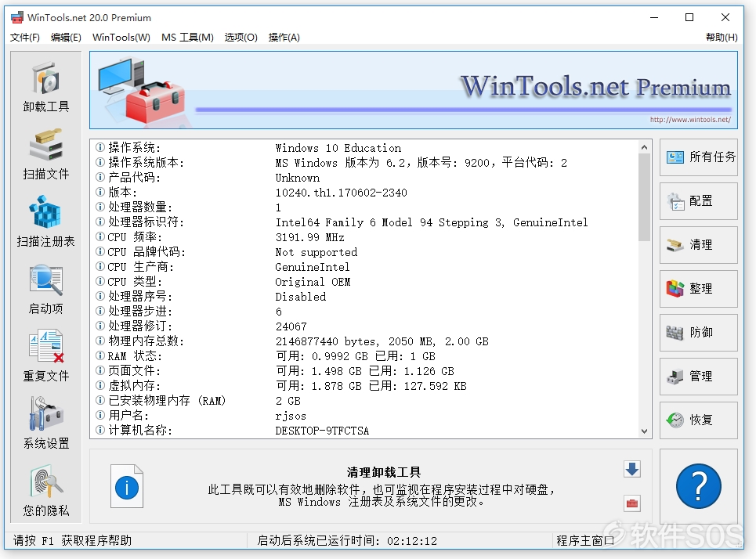Click the WinTools.net title bar app icon

click(x=17, y=18)
